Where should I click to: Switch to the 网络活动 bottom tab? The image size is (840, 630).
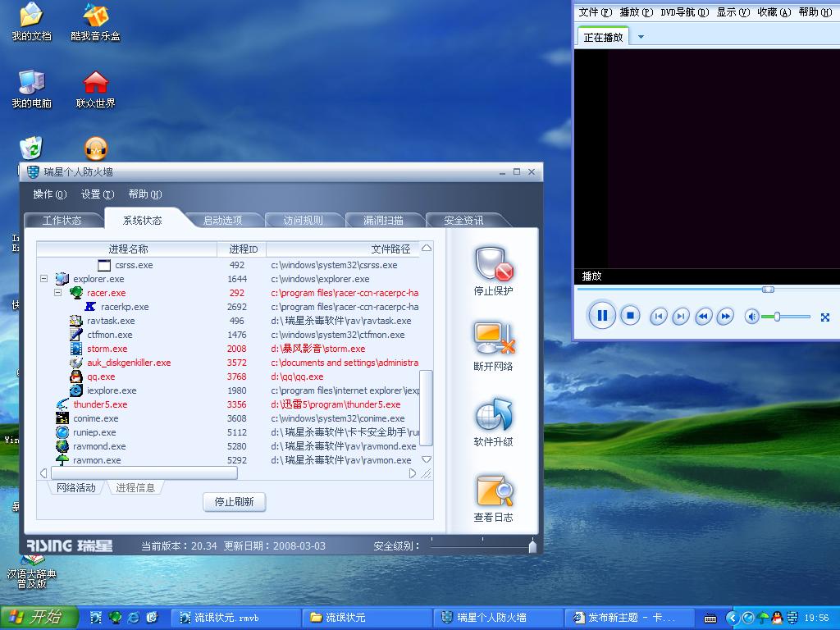point(75,488)
